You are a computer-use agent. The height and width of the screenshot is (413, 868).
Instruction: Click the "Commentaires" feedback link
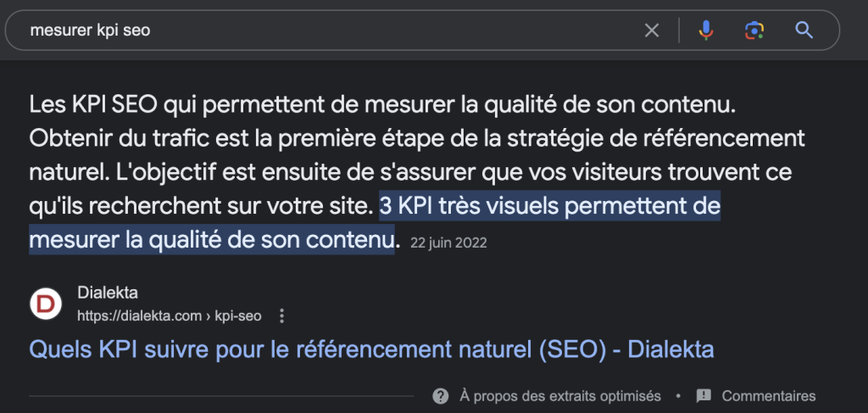768,396
